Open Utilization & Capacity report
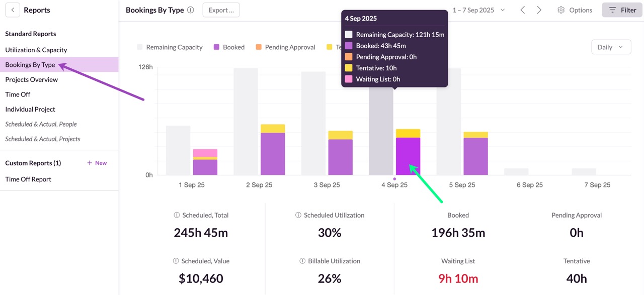This screenshot has width=644, height=295. 36,50
